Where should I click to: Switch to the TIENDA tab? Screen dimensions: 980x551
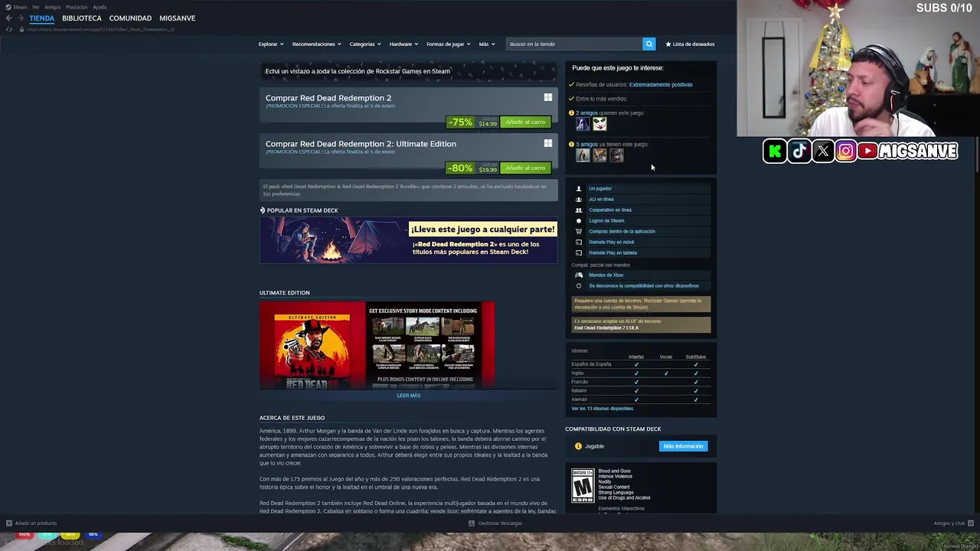[42, 18]
